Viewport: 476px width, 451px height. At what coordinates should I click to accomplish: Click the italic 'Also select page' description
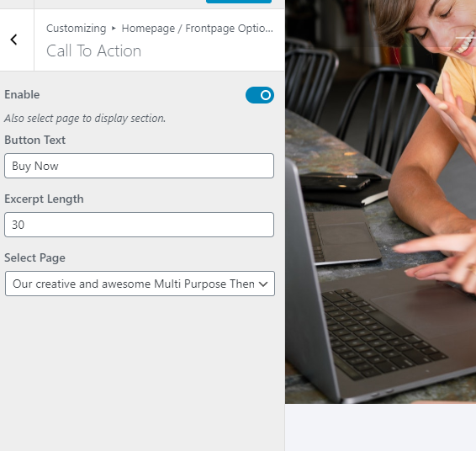point(85,118)
